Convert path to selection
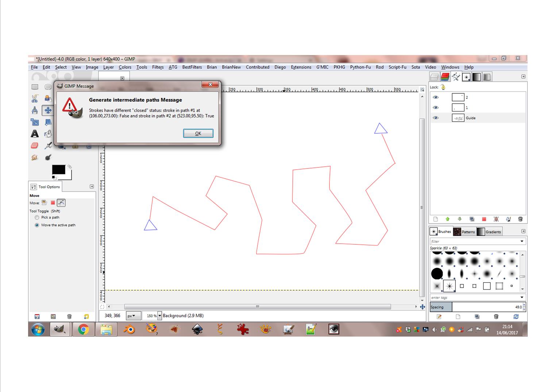 pyautogui.click(x=484, y=219)
